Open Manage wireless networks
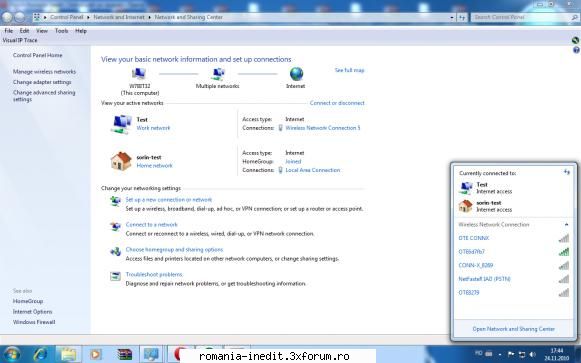This screenshot has width=581, height=363. point(44,71)
